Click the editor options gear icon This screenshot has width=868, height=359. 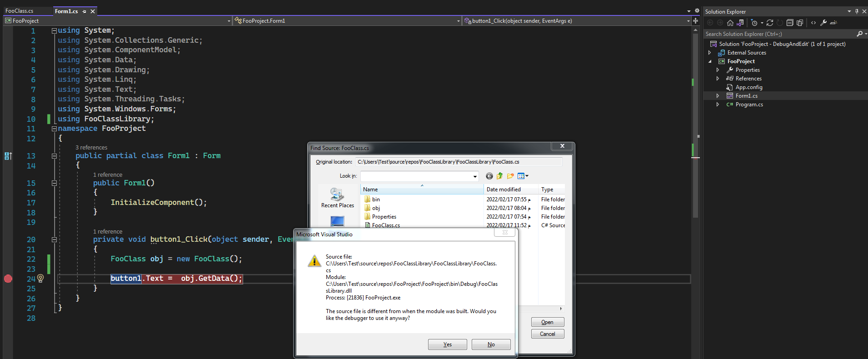[697, 11]
